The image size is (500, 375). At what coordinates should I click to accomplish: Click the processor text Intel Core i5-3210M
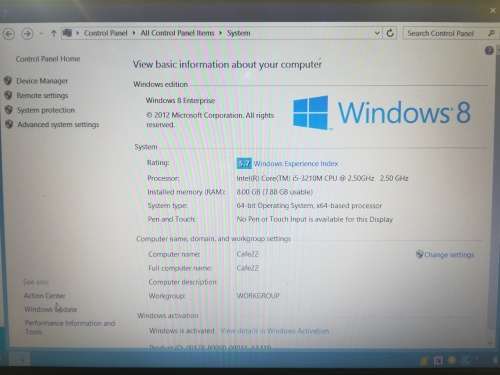point(322,178)
